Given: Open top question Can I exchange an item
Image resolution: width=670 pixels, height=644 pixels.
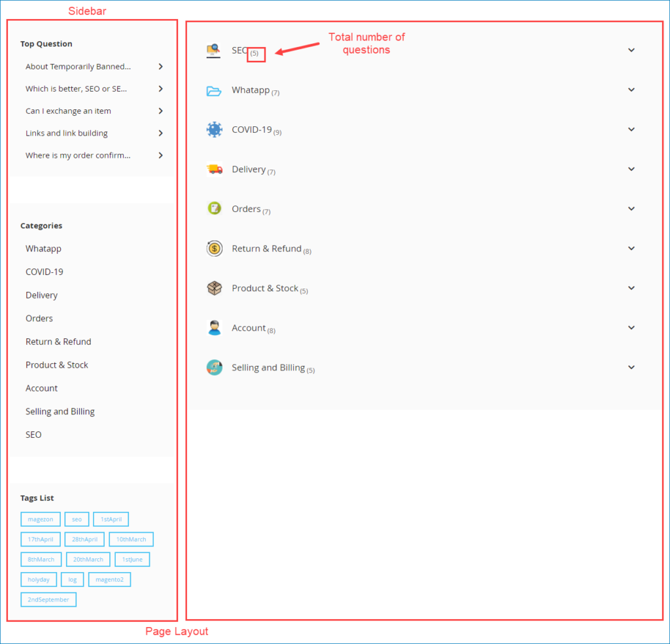Looking at the screenshot, I should point(68,111).
